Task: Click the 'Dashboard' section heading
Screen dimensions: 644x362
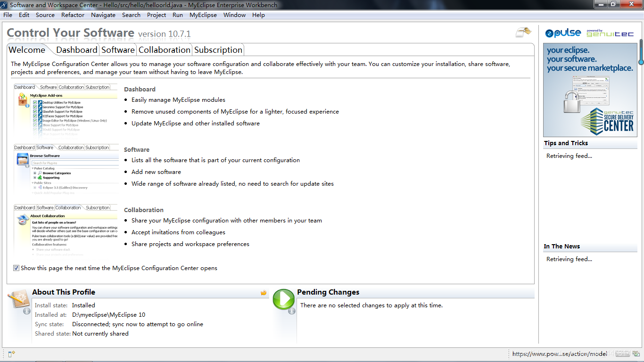Action: 140,89
